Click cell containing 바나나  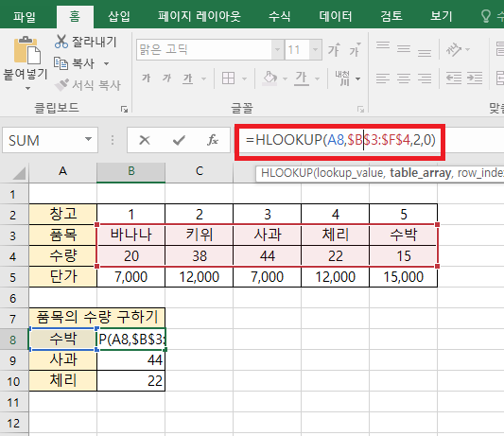[x=131, y=235]
